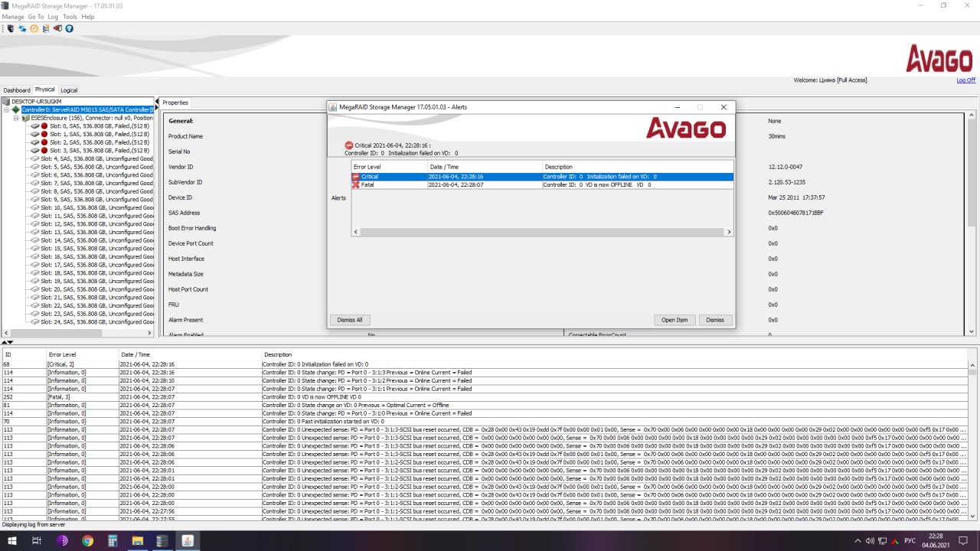Open the Tools menu

70,16
